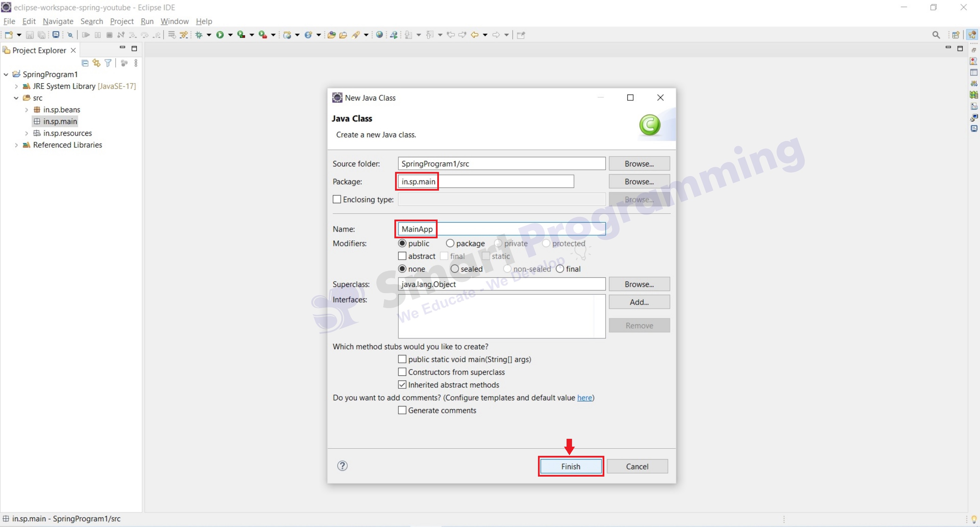This screenshot has height=527, width=980.
Task: Select the Java perspective icon
Action: (973, 35)
